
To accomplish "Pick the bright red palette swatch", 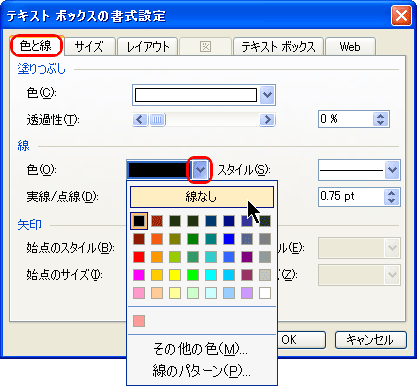I will point(139,257).
